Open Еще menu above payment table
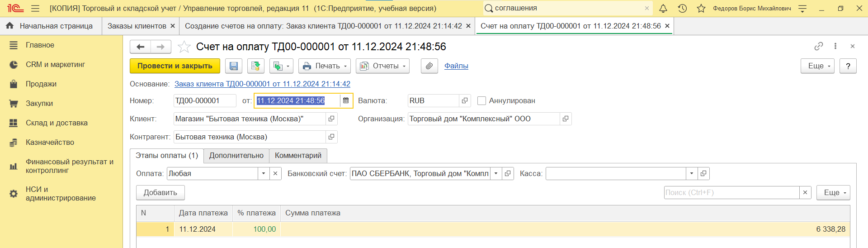This screenshot has width=868, height=248. (833, 193)
